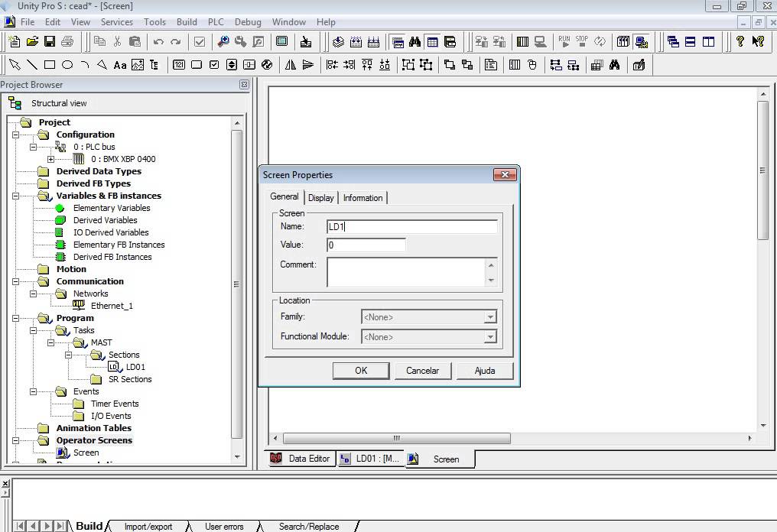
Task: Open the Family dropdown in Screen Properties
Action: (489, 317)
